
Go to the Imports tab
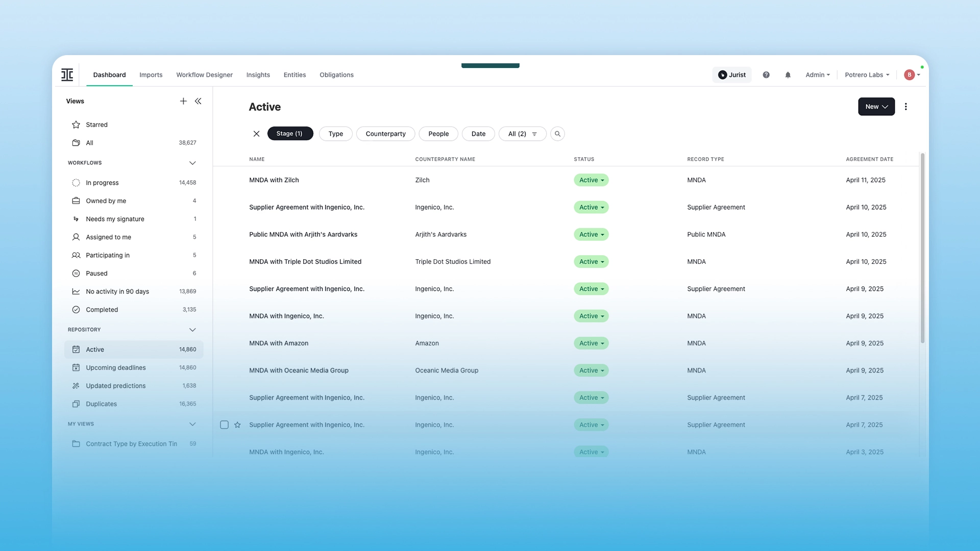[151, 74]
